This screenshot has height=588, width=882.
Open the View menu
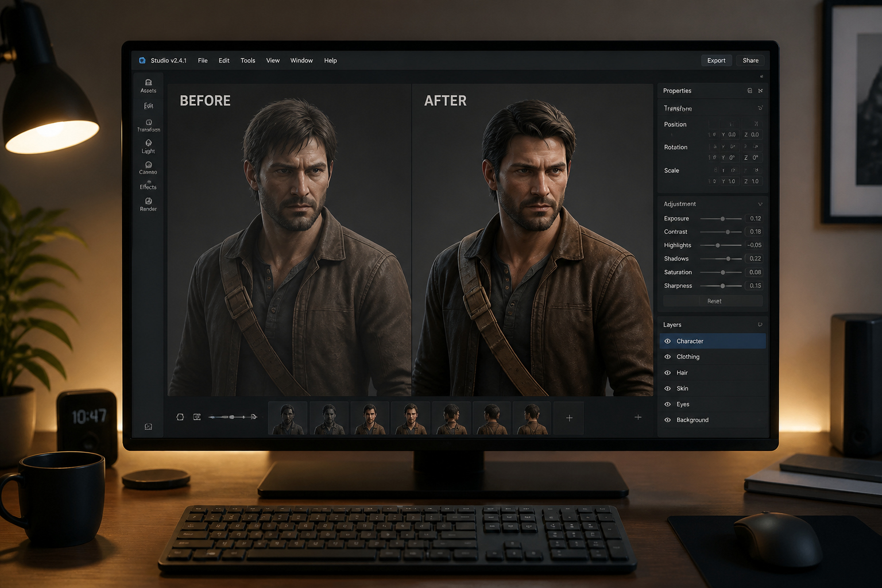point(273,60)
